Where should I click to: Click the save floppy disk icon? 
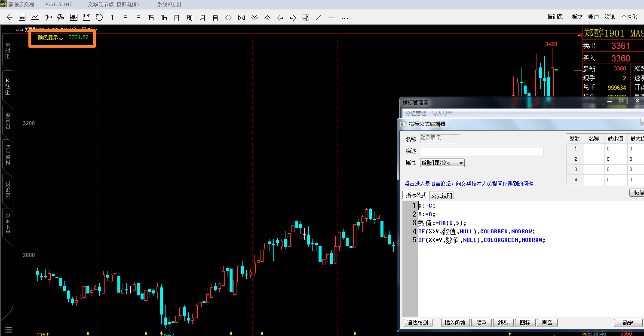pos(86,18)
